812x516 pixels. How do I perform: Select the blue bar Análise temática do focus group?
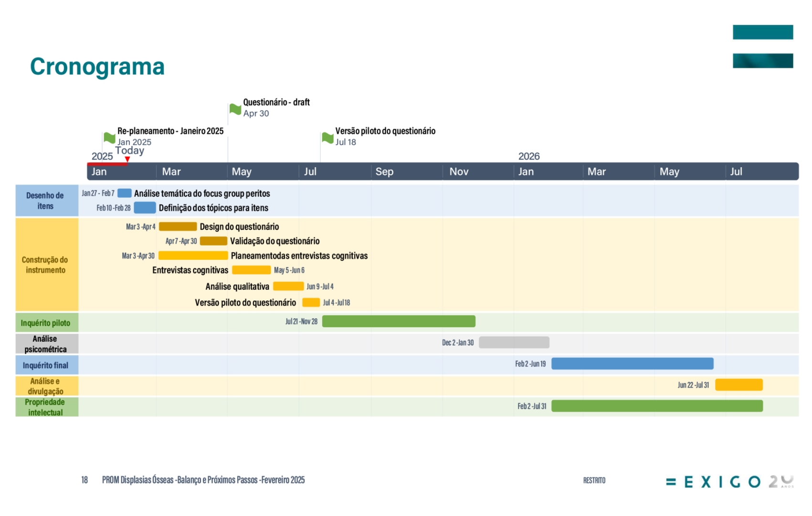click(x=125, y=193)
